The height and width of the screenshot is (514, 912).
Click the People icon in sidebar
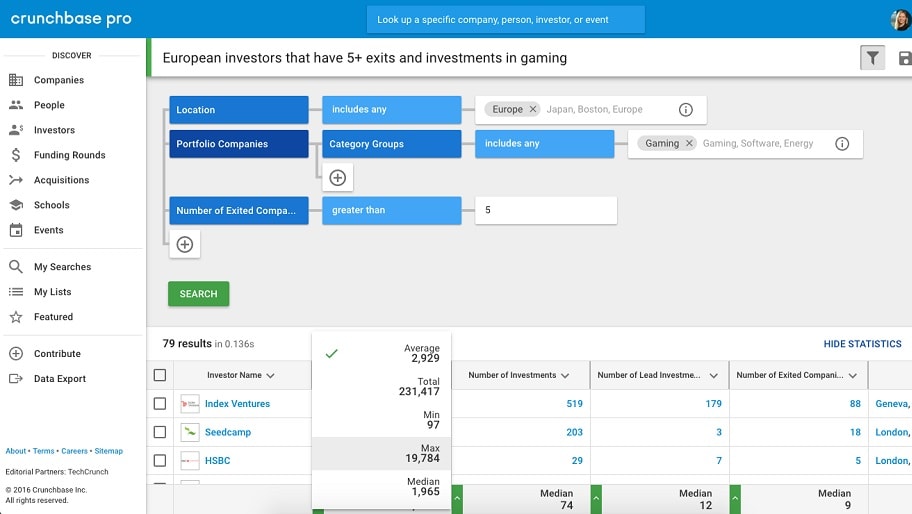[x=16, y=105]
